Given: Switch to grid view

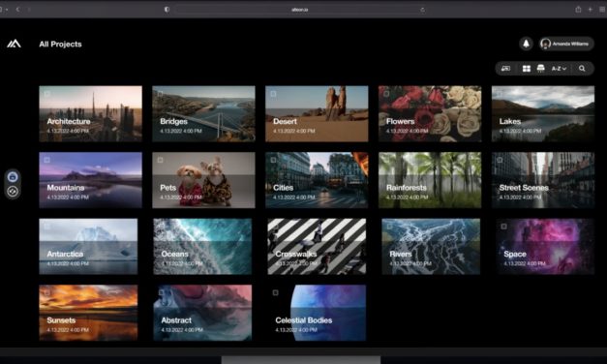Looking at the screenshot, I should click(527, 69).
